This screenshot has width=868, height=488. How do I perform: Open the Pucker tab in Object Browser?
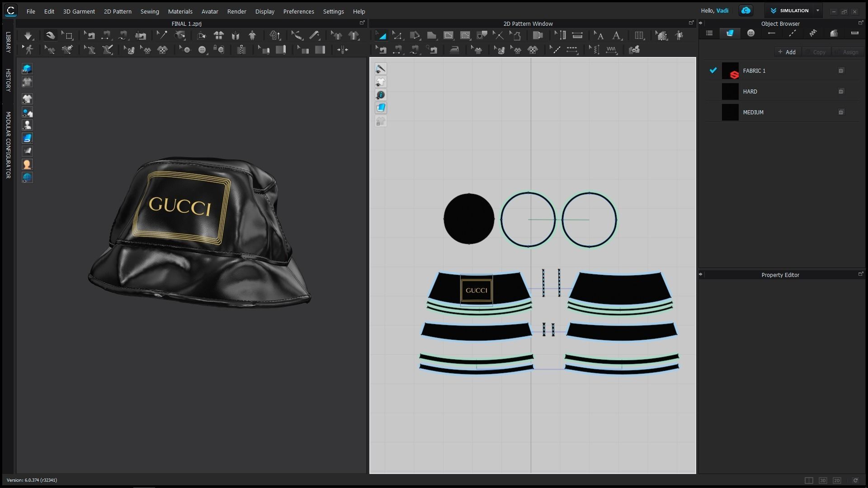click(813, 33)
